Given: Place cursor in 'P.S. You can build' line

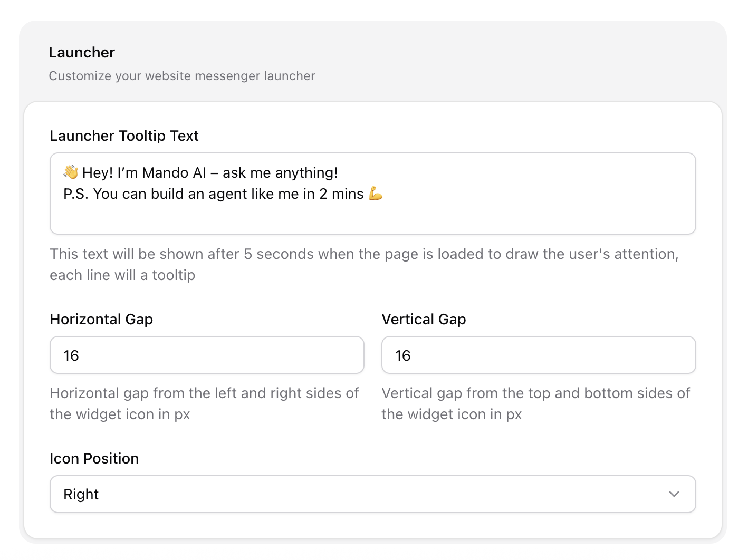Looking at the screenshot, I should click(211, 194).
